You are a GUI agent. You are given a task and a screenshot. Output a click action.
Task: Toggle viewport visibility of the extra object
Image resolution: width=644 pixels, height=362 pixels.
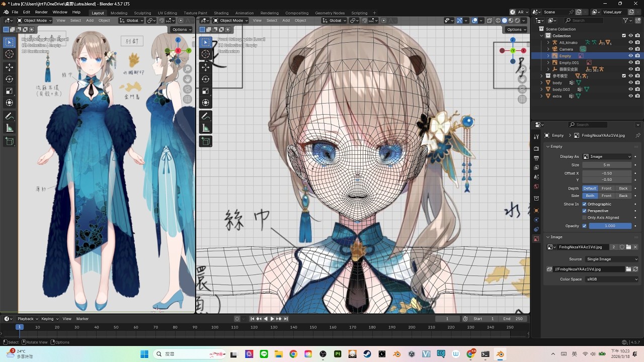[630, 96]
